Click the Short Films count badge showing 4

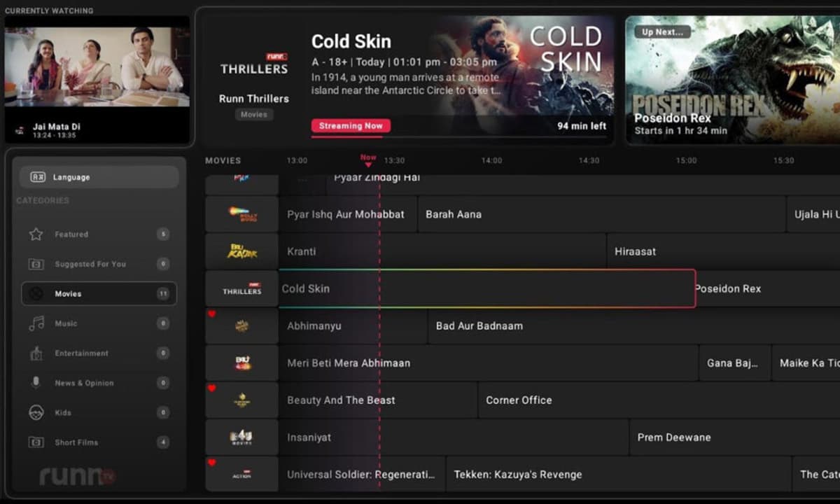163,442
